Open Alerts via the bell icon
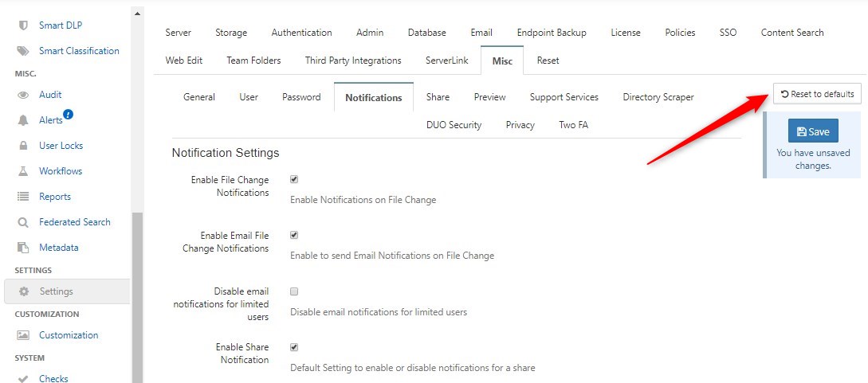The image size is (868, 383). (x=23, y=120)
